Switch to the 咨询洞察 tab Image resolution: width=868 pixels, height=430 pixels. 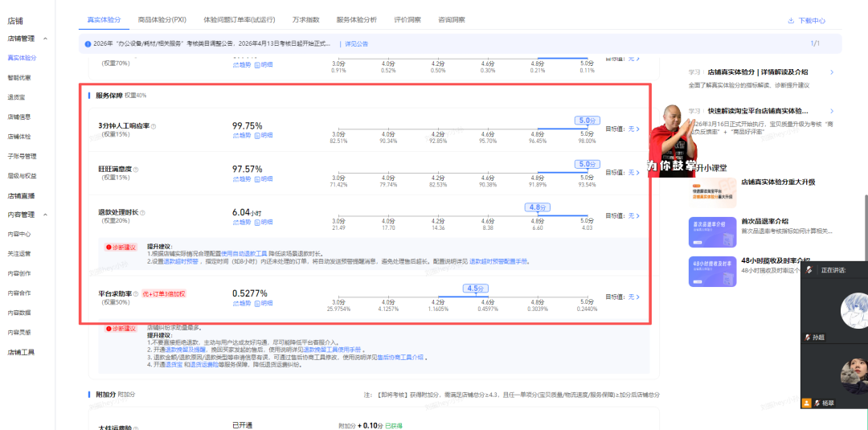point(452,20)
